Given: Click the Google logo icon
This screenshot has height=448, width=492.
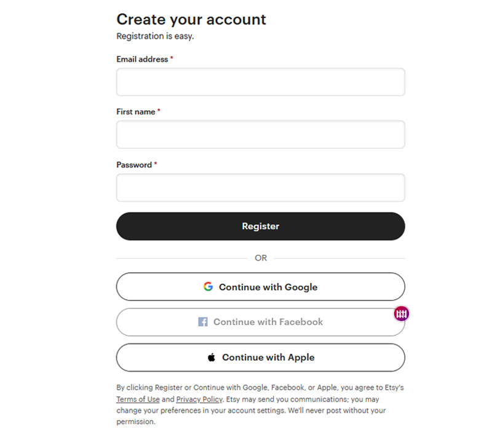Looking at the screenshot, I should point(208,286).
